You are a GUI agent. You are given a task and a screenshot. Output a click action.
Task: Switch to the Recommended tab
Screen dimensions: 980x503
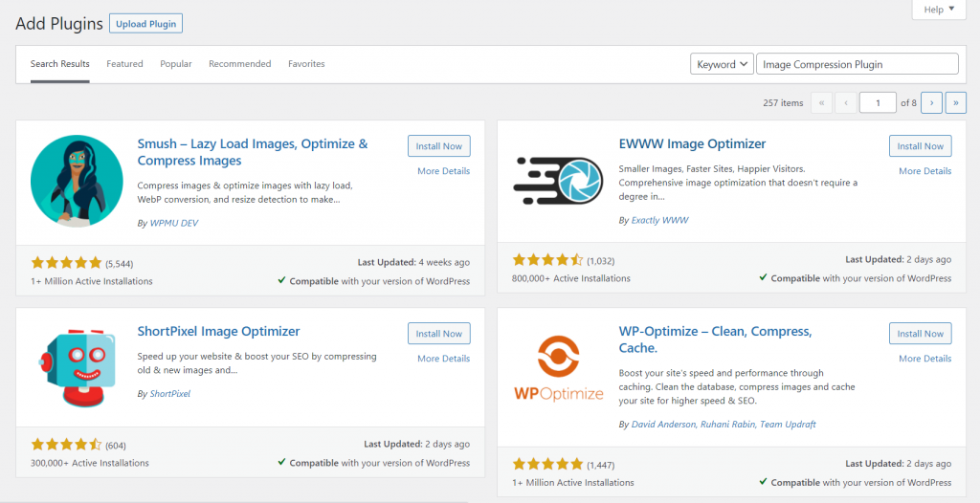(x=240, y=64)
